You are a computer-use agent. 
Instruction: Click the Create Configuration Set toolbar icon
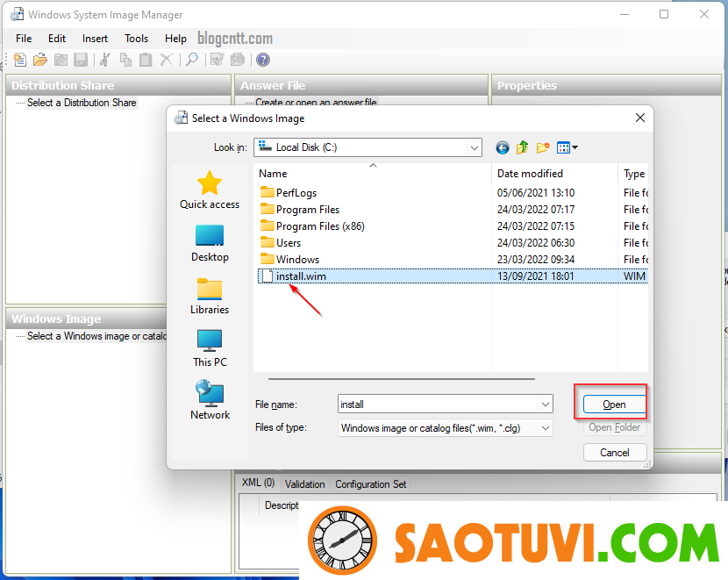[237, 60]
